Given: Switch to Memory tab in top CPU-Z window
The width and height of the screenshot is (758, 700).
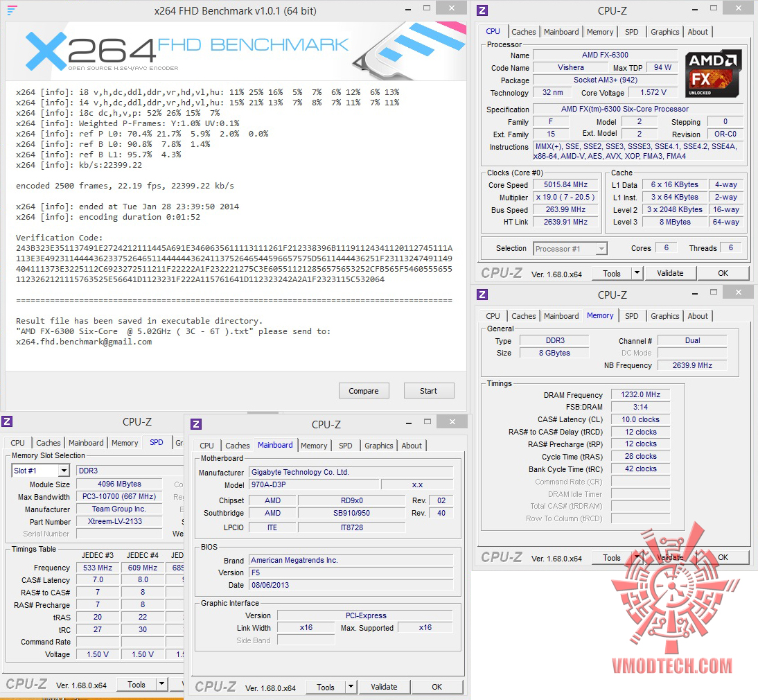Looking at the screenshot, I should coord(600,32).
